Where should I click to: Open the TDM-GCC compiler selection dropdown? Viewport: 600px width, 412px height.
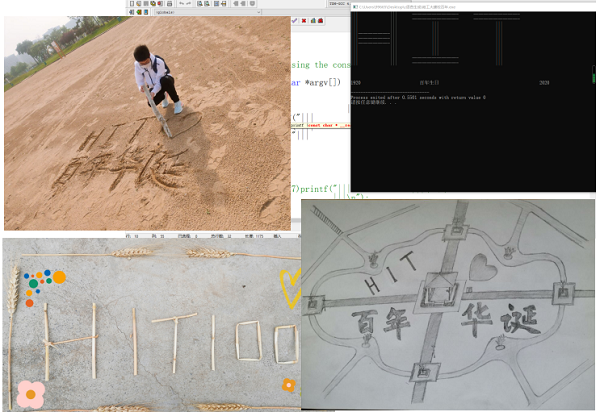[x=340, y=3]
